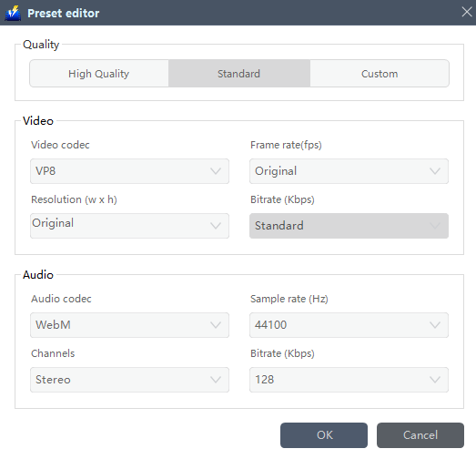Click the audio Bitrate 128 chevron
This screenshot has width=476, height=459.
tap(435, 380)
